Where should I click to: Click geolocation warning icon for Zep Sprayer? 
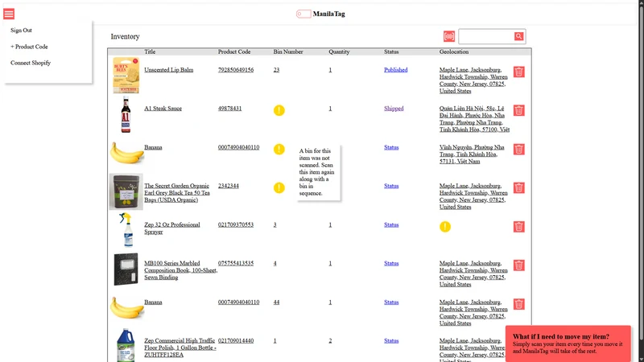click(x=445, y=227)
